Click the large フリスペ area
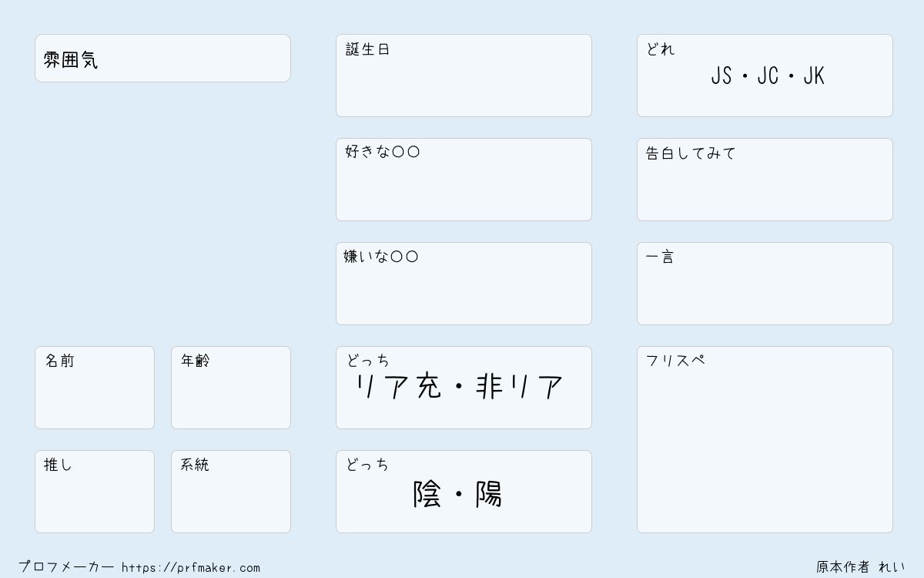This screenshot has height=578, width=924. [765, 439]
